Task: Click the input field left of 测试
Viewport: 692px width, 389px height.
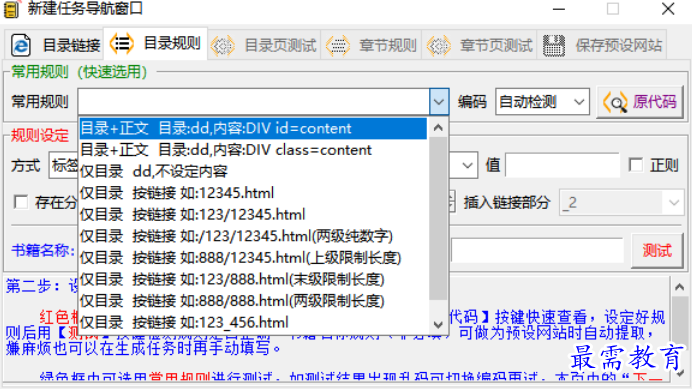Action: pyautogui.click(x=537, y=251)
